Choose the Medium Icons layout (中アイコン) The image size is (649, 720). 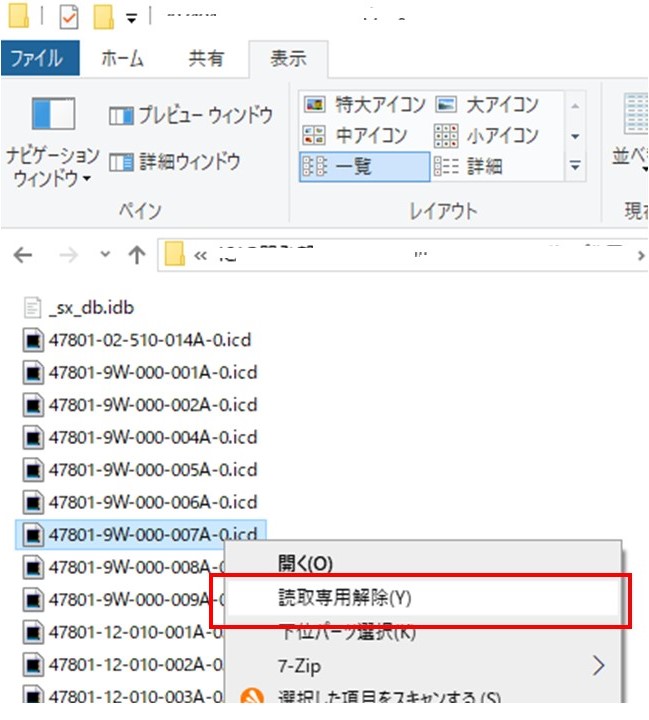tap(356, 135)
